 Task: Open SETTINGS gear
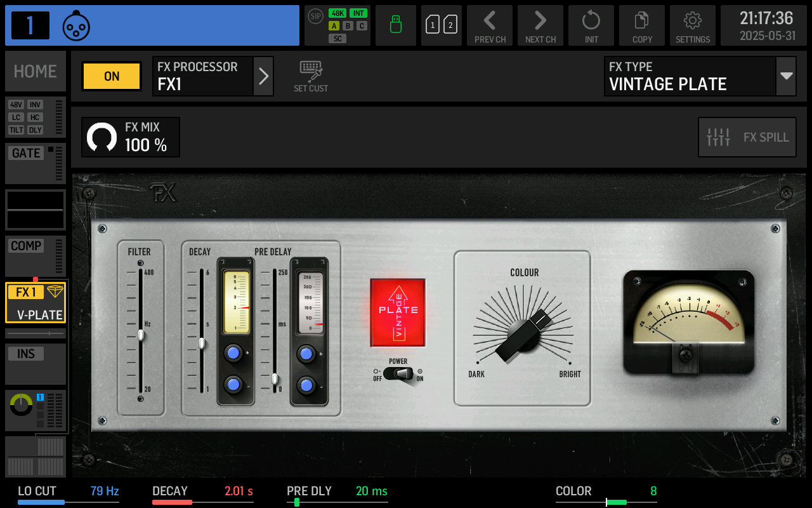pos(693,25)
